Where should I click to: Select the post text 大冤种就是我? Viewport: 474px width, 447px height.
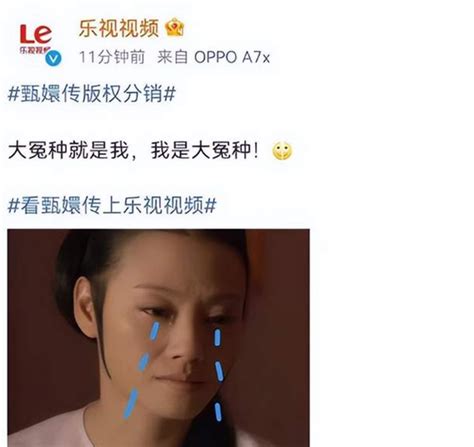point(68,150)
